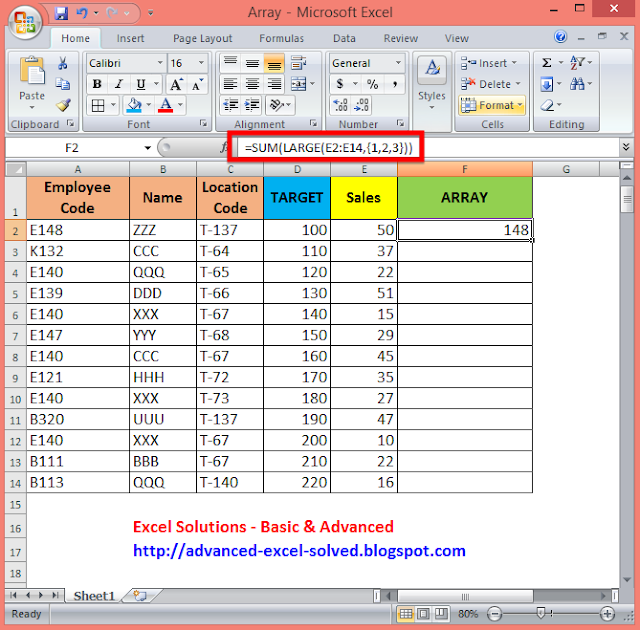Expand the Name Box dropdown arrow
The width and height of the screenshot is (640, 630).
[x=147, y=148]
